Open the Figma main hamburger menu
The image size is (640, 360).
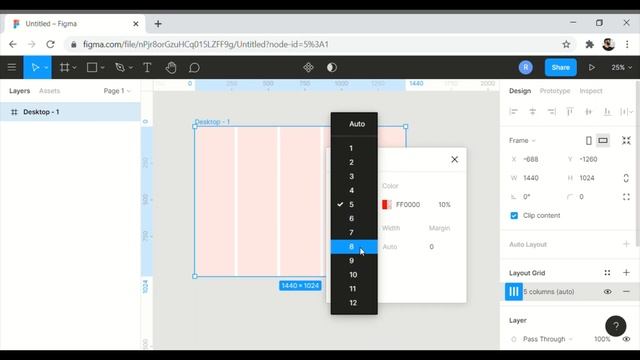tap(12, 67)
